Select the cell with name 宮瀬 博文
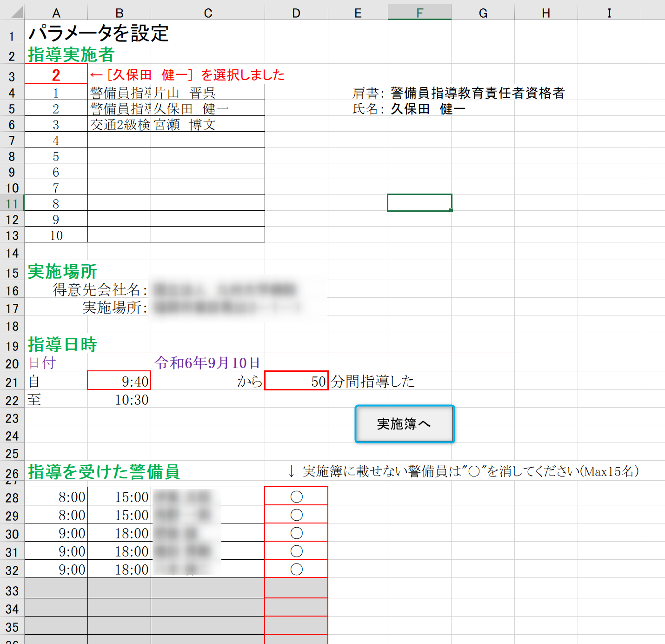Image resolution: width=665 pixels, height=644 pixels. (207, 124)
